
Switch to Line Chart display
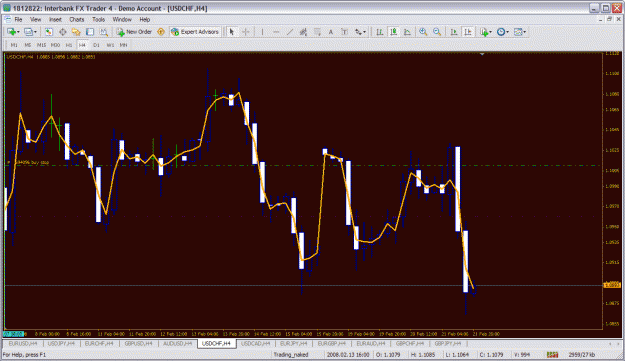pos(407,32)
